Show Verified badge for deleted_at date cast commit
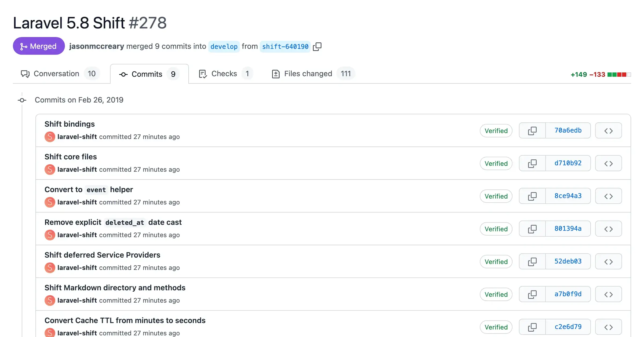This screenshot has width=644, height=337. [x=496, y=229]
